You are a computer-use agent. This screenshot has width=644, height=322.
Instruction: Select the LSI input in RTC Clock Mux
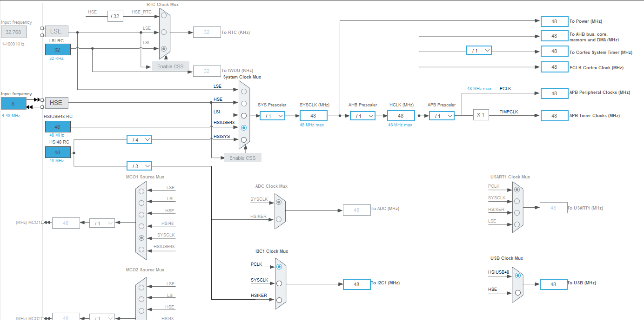[x=164, y=48]
